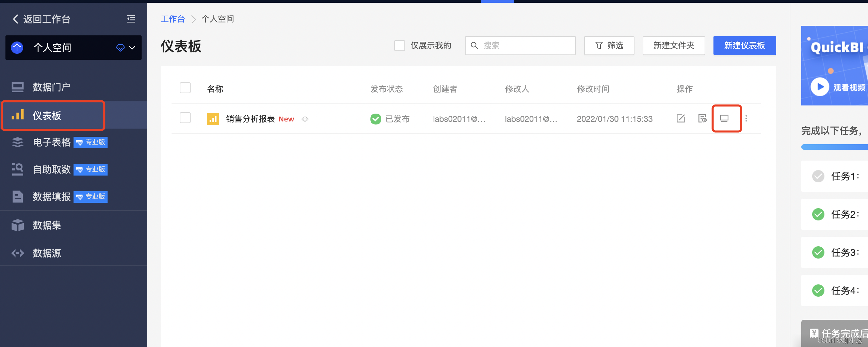Tick the select-all checkbox in table header
This screenshot has width=868, height=347.
(185, 88)
